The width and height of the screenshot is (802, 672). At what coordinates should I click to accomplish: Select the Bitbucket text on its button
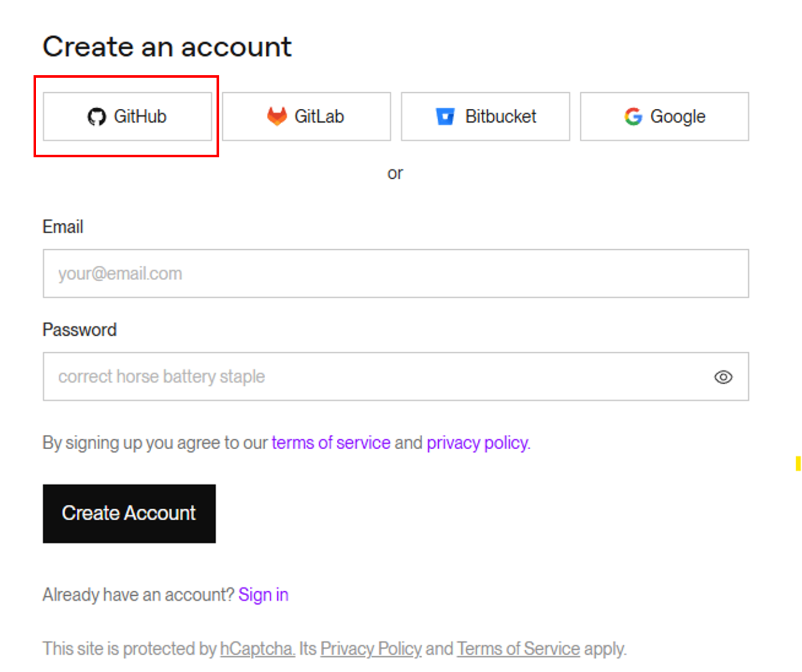[501, 116]
